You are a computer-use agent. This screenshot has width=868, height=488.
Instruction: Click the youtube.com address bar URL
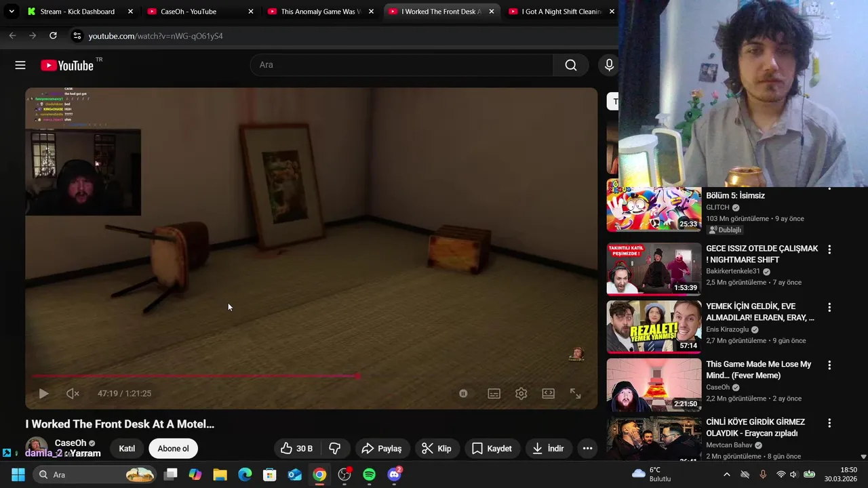(156, 36)
